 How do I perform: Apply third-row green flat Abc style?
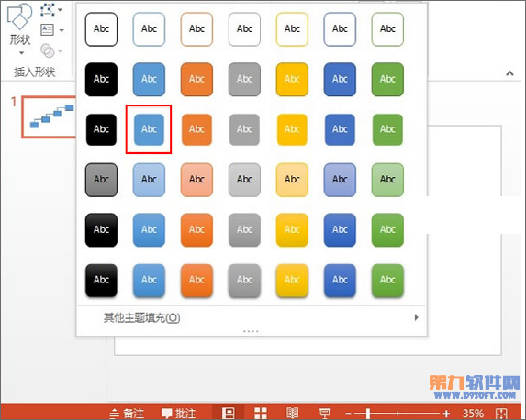pyautogui.click(x=387, y=129)
